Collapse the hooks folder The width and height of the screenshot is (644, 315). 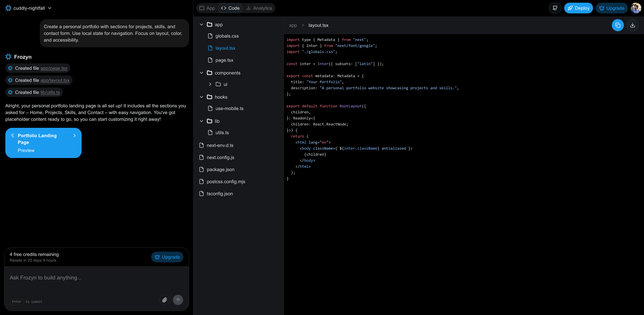pyautogui.click(x=201, y=97)
